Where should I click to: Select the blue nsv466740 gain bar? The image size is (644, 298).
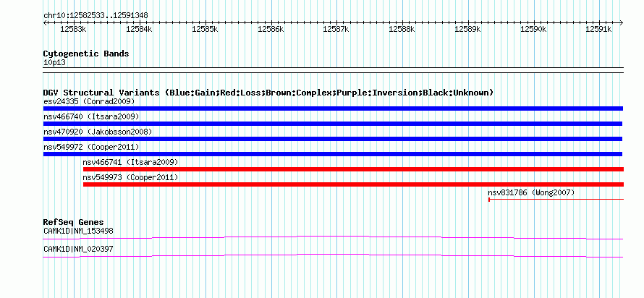(333, 124)
